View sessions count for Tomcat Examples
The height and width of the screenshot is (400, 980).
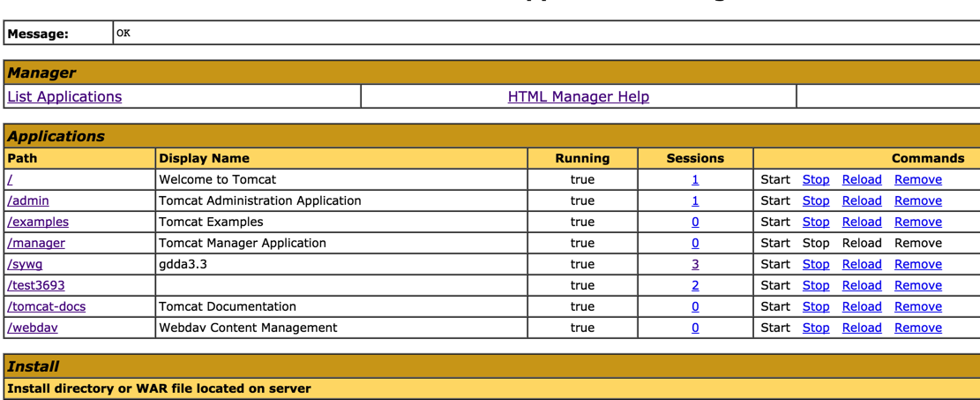click(695, 222)
